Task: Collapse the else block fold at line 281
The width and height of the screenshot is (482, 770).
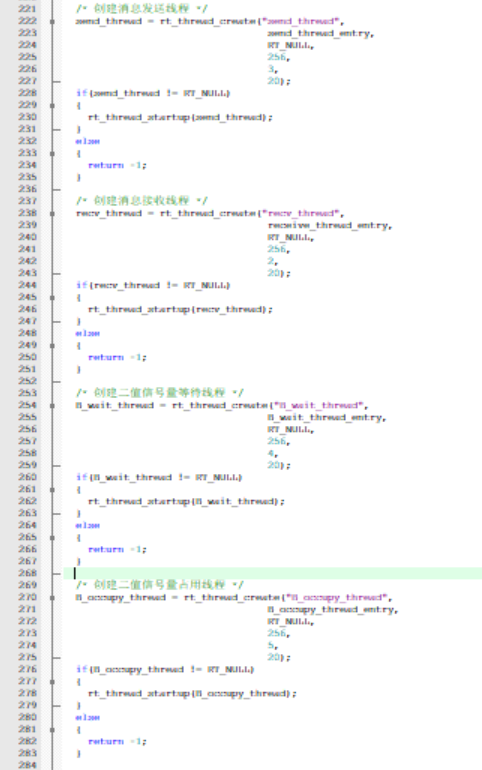Action: click(x=53, y=730)
